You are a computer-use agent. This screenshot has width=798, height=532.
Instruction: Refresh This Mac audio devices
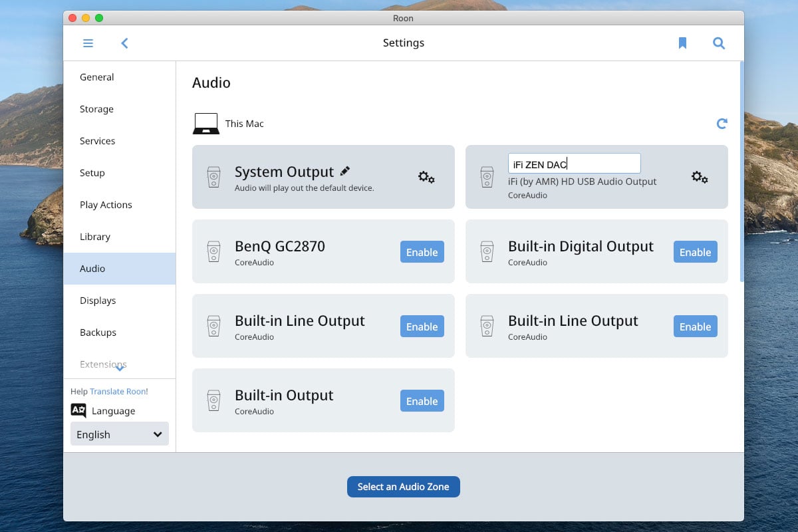point(722,124)
